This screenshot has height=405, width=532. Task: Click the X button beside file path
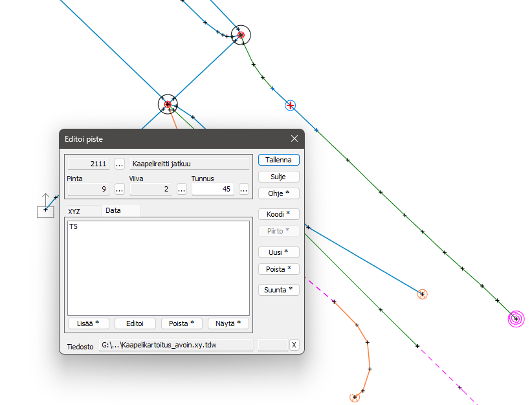pyautogui.click(x=294, y=345)
